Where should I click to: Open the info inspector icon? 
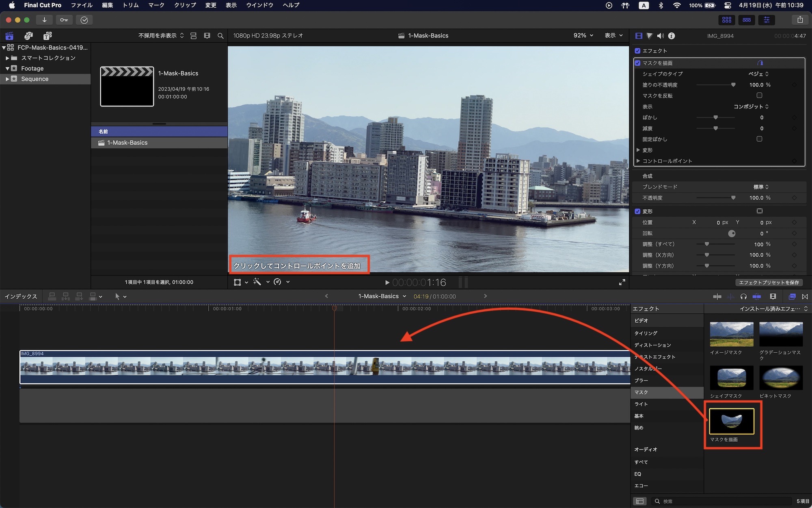(672, 36)
